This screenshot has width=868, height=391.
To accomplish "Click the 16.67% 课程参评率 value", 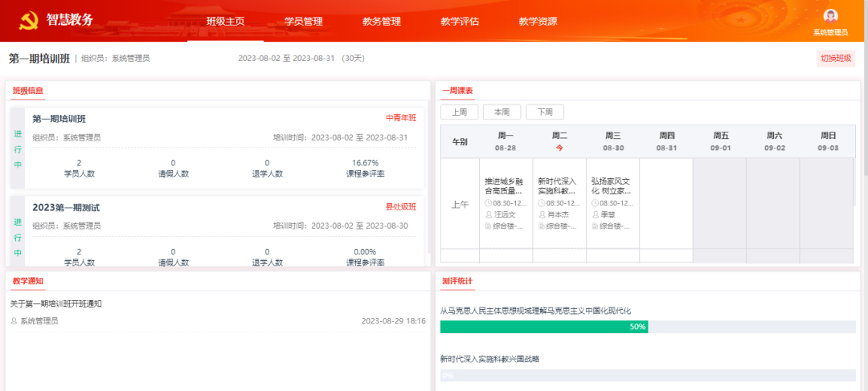I will click(x=366, y=163).
